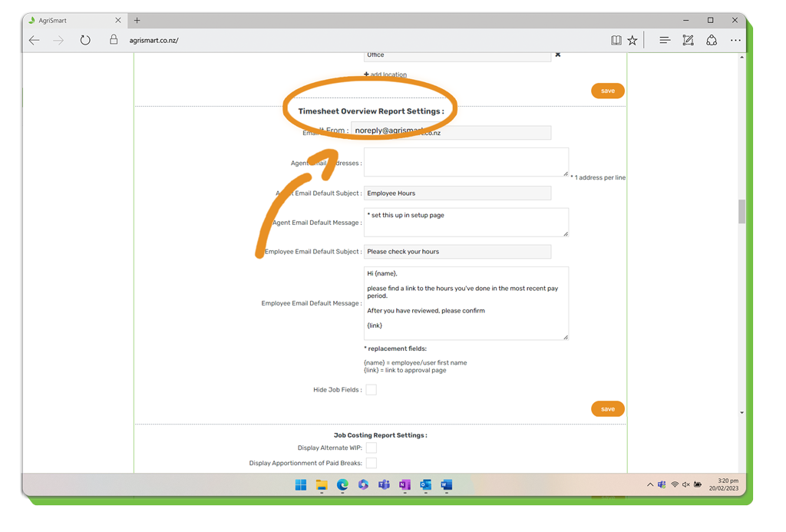Open the browser more options ellipsis
The image size is (786, 532).
tap(735, 41)
